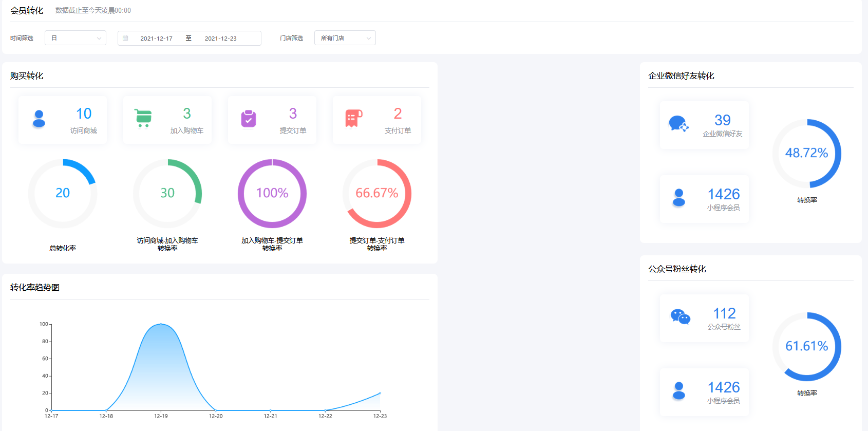Viewport: 868px width, 431px height.
Task: Click the blue user icon beside 访问商城
Action: pos(39,119)
